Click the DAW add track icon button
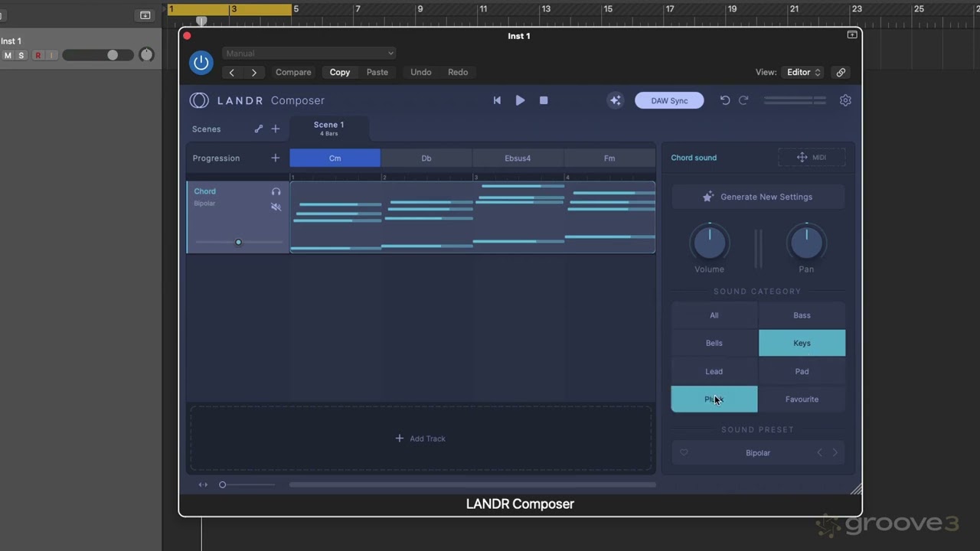This screenshot has height=551, width=980. [145, 15]
